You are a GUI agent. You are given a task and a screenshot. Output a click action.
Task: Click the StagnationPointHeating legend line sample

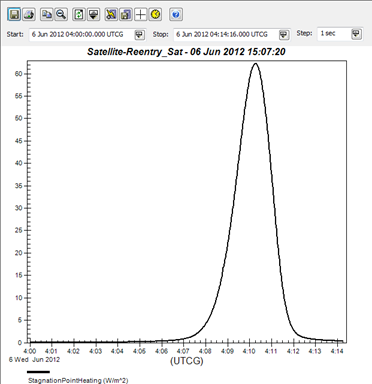(x=39, y=372)
